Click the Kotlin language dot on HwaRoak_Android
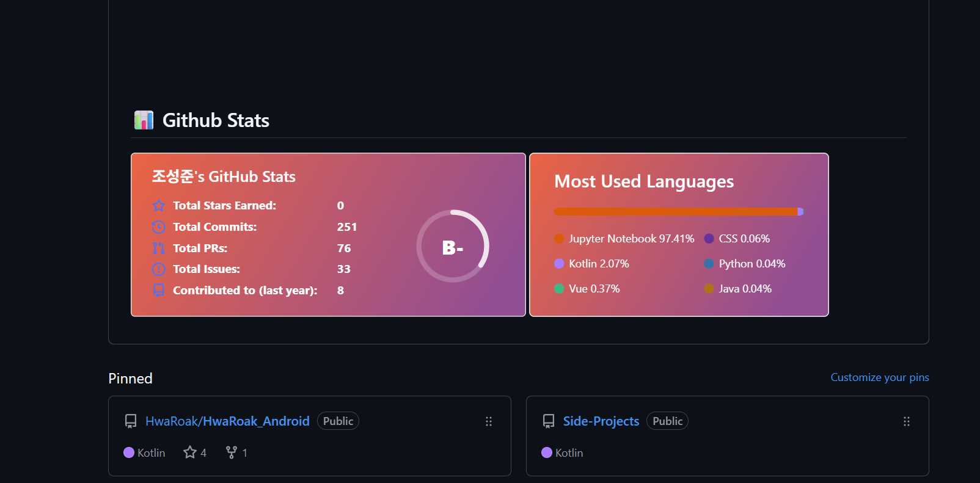 [129, 452]
